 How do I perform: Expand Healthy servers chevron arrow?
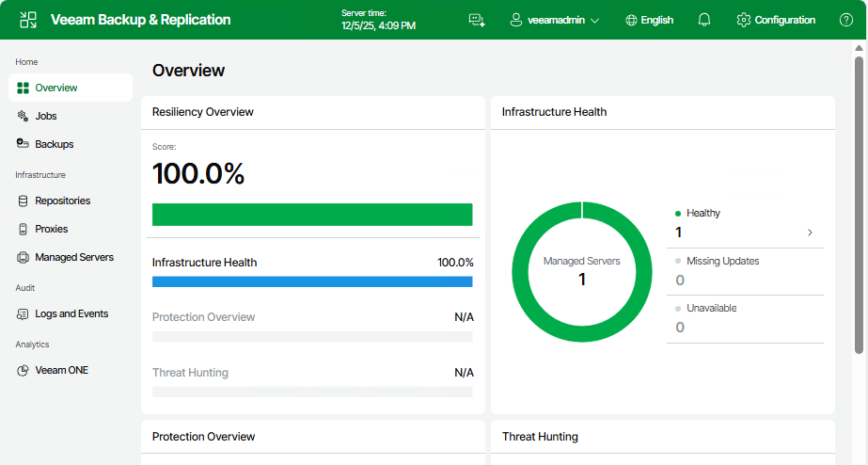click(810, 232)
